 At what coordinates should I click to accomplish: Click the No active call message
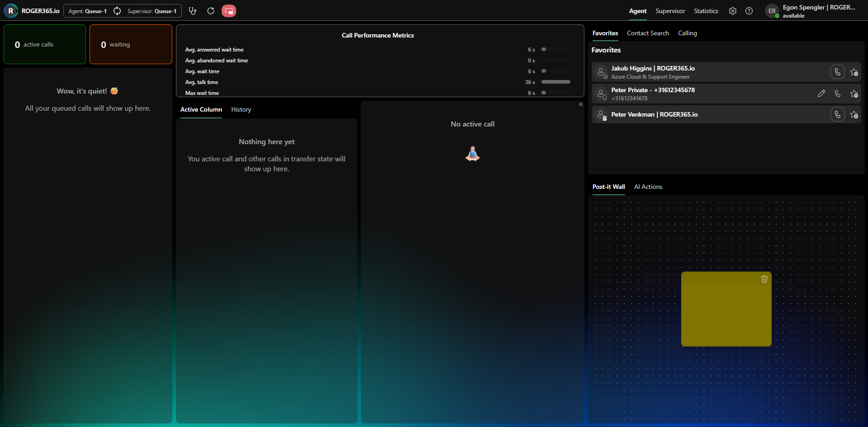coord(473,124)
